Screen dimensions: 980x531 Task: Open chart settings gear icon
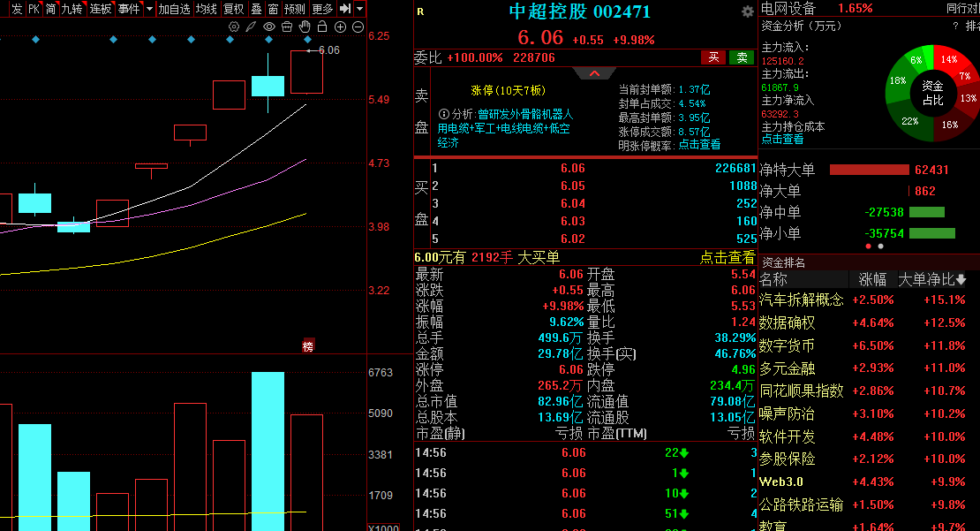pos(234,27)
